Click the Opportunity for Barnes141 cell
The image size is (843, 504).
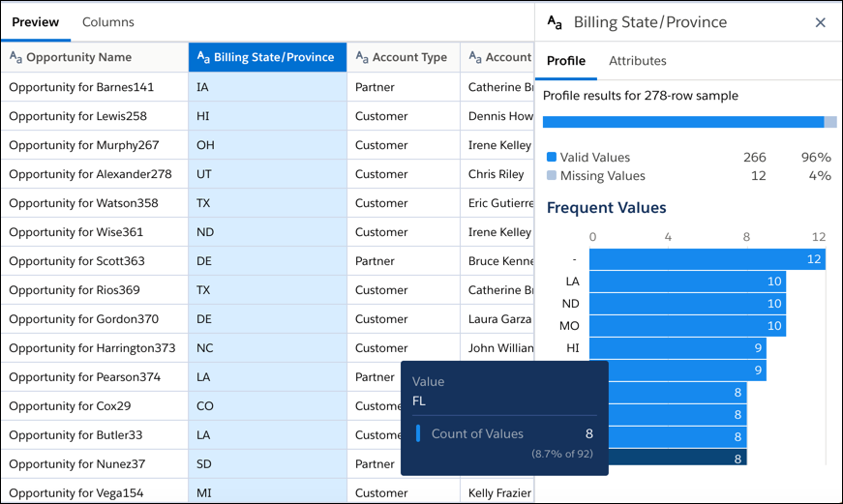coord(81,87)
